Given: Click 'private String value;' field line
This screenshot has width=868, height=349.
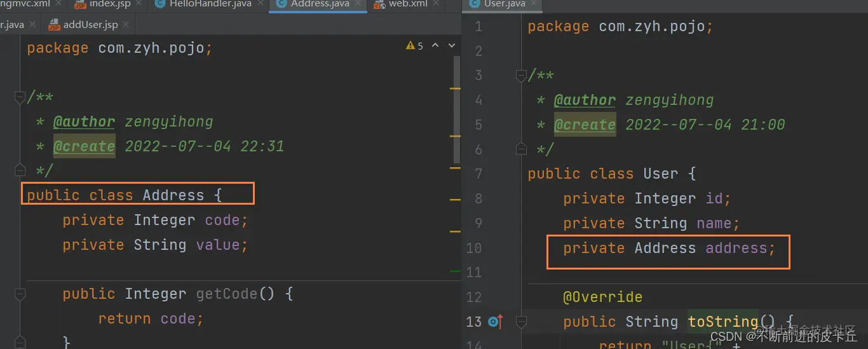Looking at the screenshot, I should (x=155, y=245).
